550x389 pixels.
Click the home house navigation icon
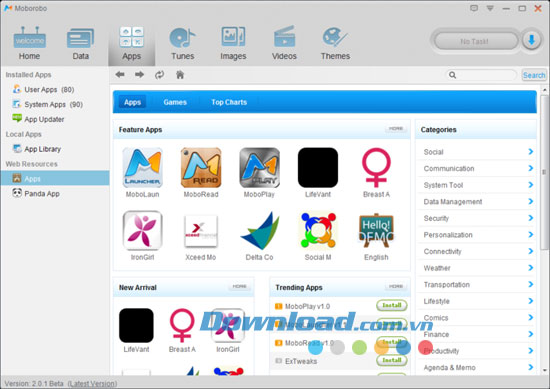[x=180, y=74]
